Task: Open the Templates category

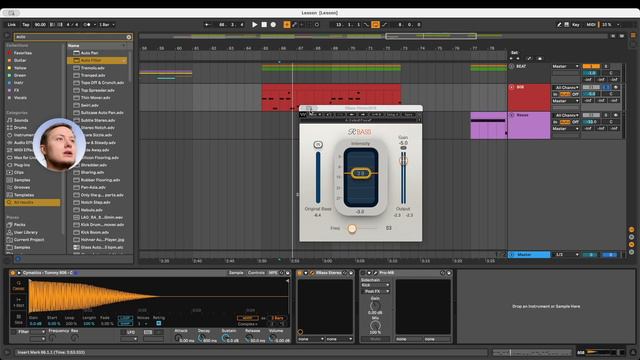Action: (x=24, y=195)
